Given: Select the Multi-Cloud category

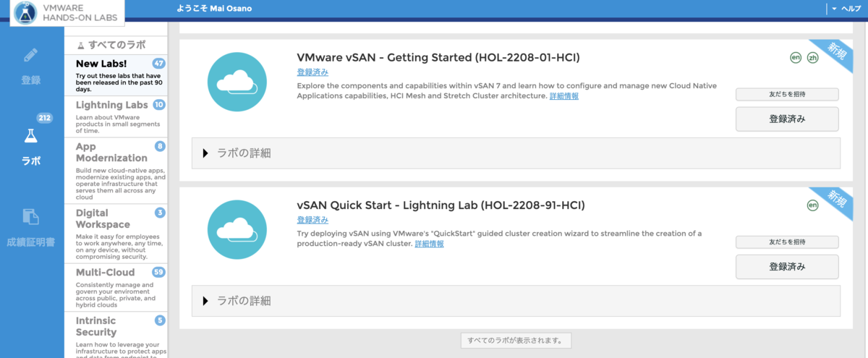Looking at the screenshot, I should coord(116,287).
